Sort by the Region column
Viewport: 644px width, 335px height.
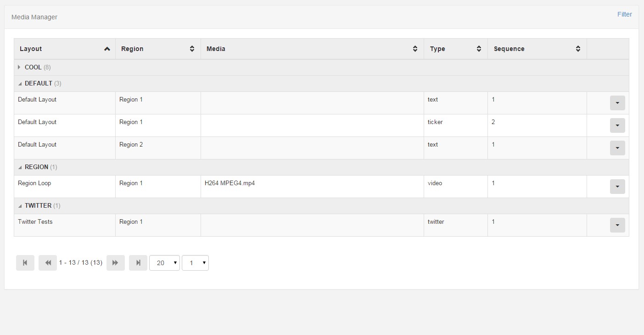pos(192,49)
